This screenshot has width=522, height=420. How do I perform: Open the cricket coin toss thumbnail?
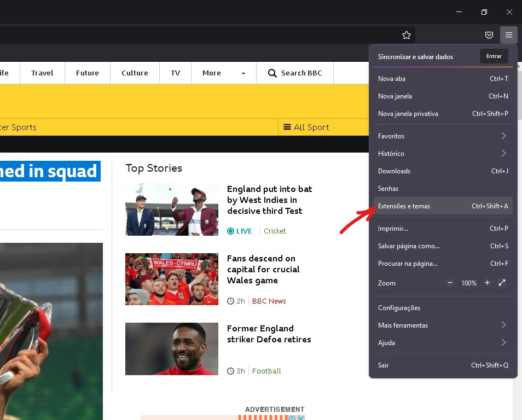(172, 209)
